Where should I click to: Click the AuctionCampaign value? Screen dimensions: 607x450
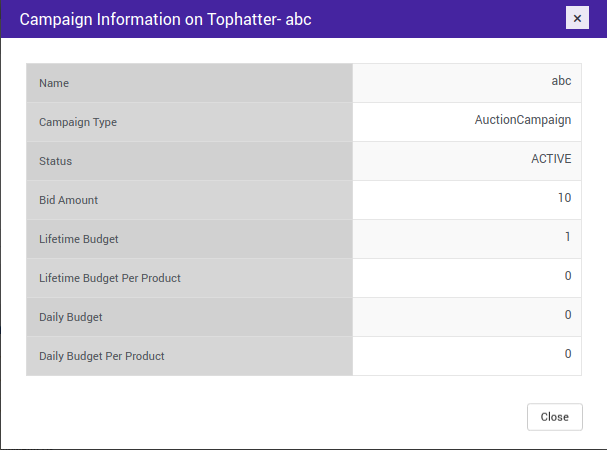click(522, 120)
